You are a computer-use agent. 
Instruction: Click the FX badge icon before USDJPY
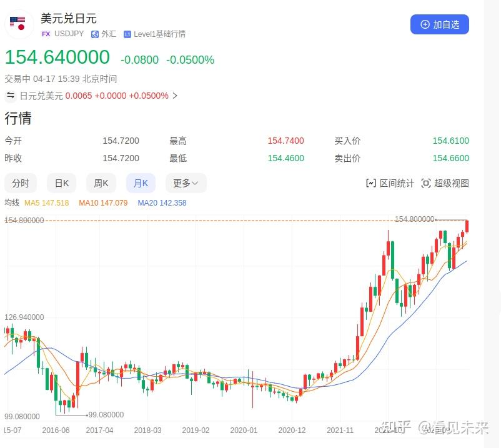46,34
